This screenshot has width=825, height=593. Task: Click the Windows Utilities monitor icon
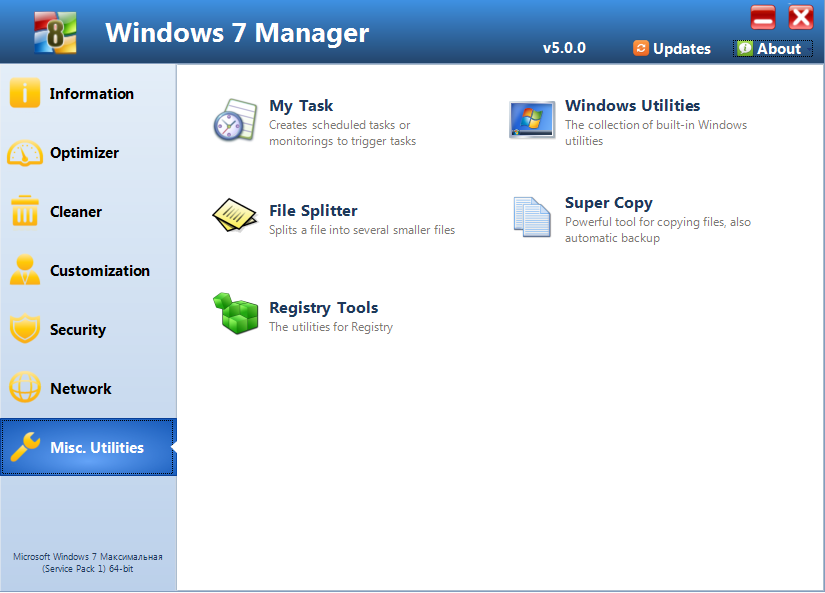click(x=532, y=118)
